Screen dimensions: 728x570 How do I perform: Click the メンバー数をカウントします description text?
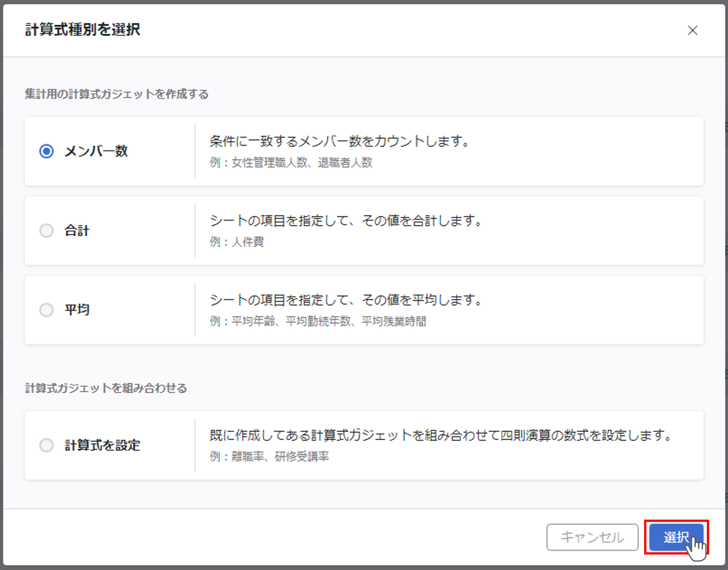(339, 141)
